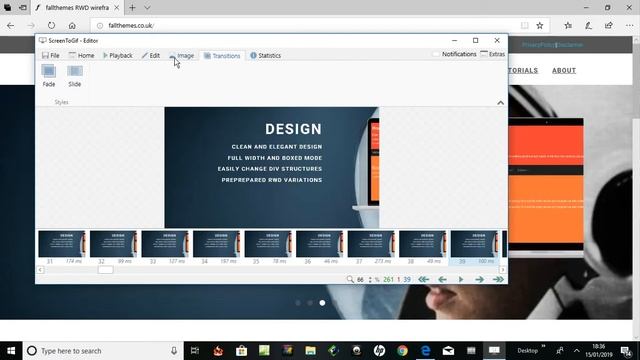The width and height of the screenshot is (640, 360).
Task: Open the ABOUT page link
Action: pyautogui.click(x=564, y=70)
